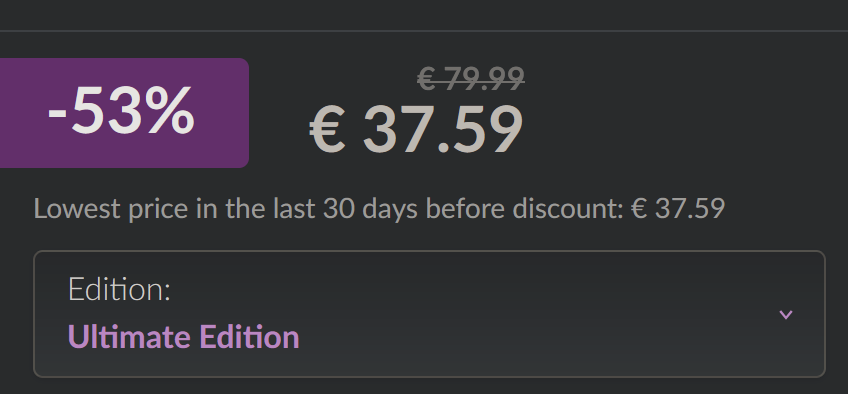
Task: Click the large € 37.59 current price
Action: [x=416, y=130]
